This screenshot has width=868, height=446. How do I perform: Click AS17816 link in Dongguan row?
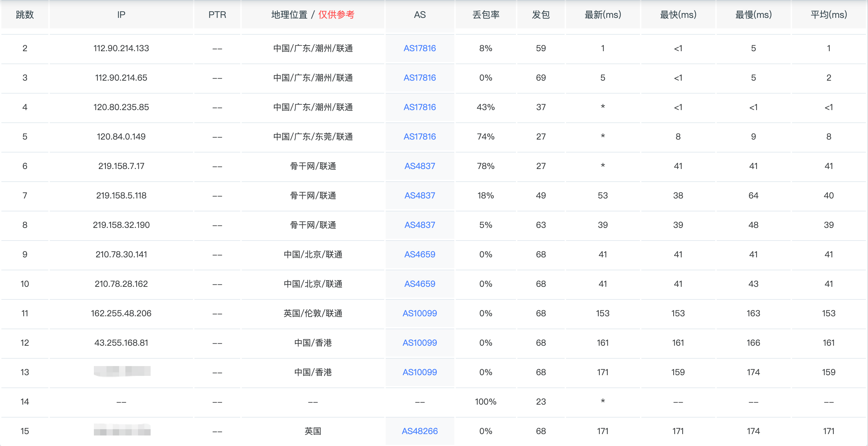click(x=420, y=137)
